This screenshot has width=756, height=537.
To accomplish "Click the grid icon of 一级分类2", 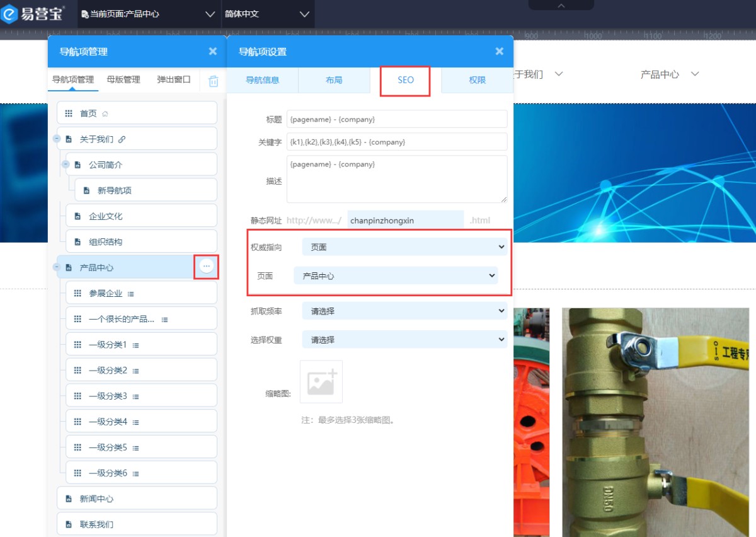I will click(78, 370).
